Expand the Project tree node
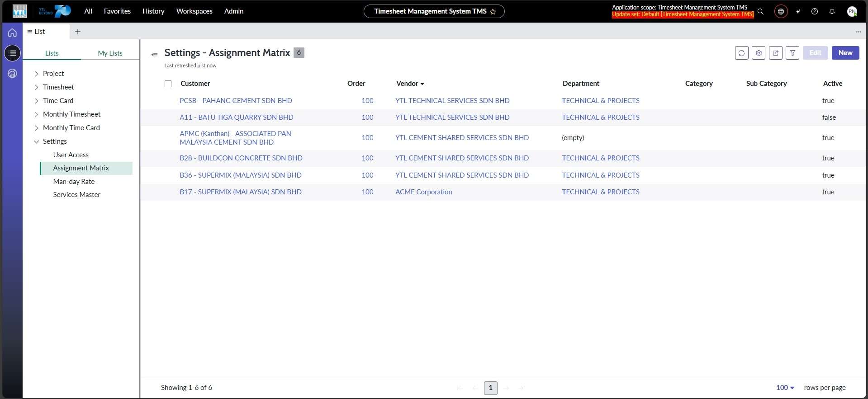The width and height of the screenshot is (868, 399). [37, 74]
